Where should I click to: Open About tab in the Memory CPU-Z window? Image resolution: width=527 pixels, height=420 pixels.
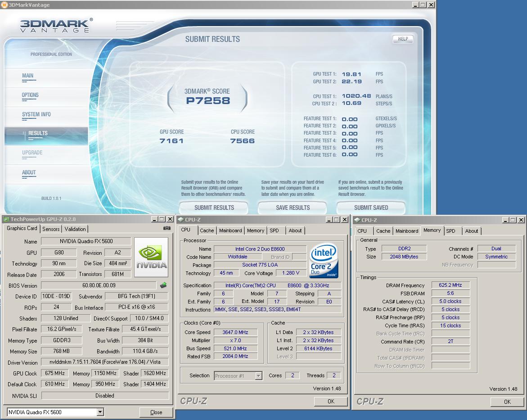pyautogui.click(x=472, y=231)
